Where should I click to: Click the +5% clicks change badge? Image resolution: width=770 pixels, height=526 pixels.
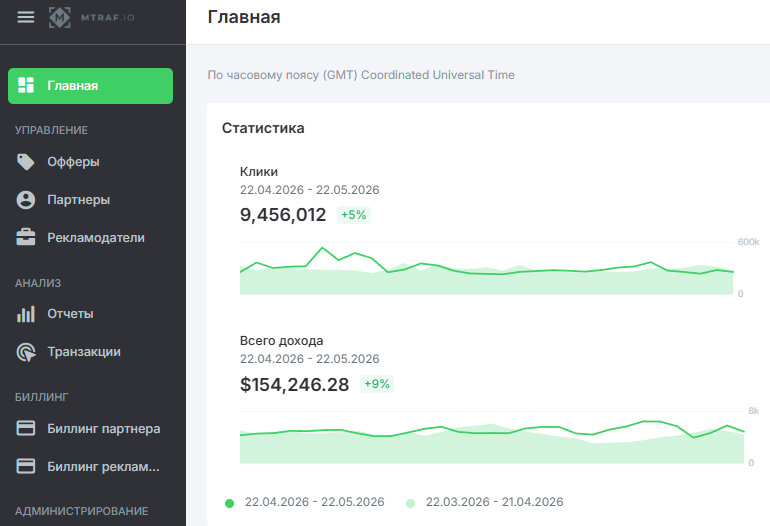click(354, 215)
